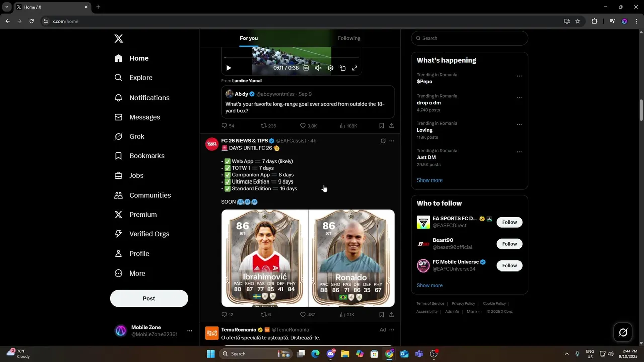Open options for $Pepo trend
The height and width of the screenshot is (362, 644).
520,76
